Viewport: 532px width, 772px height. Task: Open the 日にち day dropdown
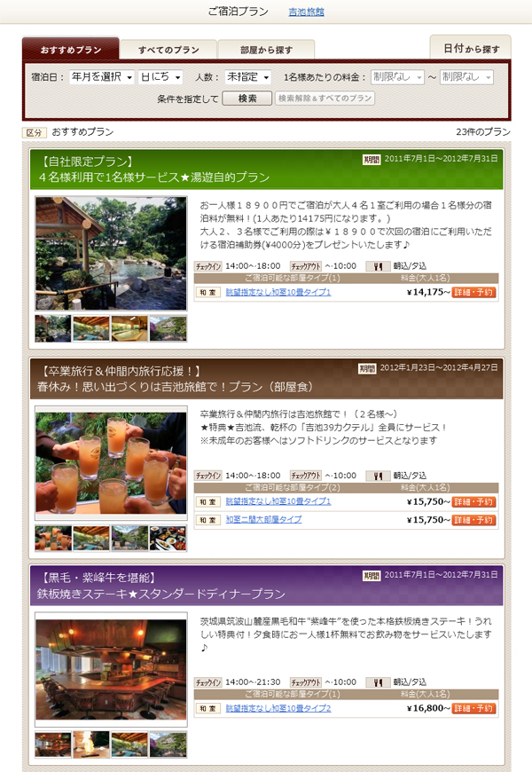pos(160,77)
